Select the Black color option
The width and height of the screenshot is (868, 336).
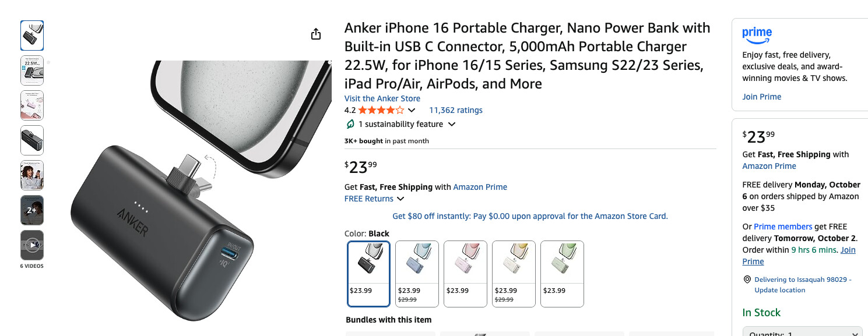(368, 273)
